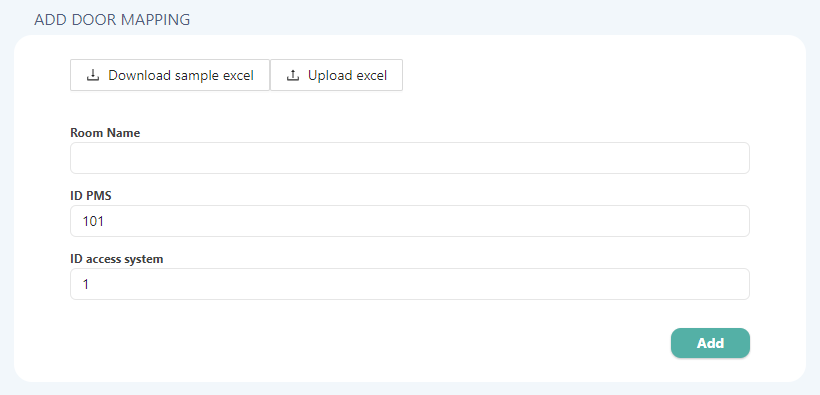The image size is (820, 395).
Task: Place cursor on the 101 value
Action: click(x=93, y=221)
